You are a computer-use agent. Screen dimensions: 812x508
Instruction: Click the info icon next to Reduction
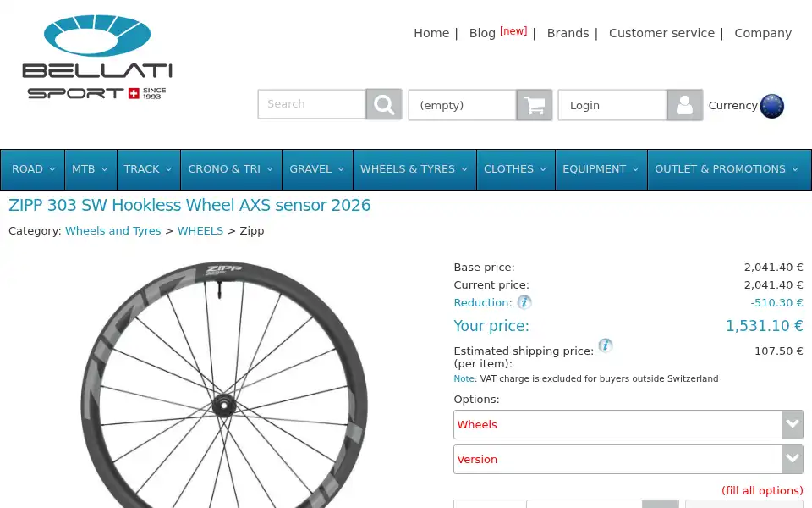click(x=524, y=302)
